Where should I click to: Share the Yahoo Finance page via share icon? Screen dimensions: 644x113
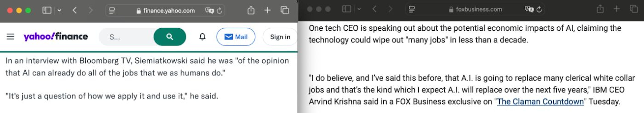pyautogui.click(x=251, y=10)
